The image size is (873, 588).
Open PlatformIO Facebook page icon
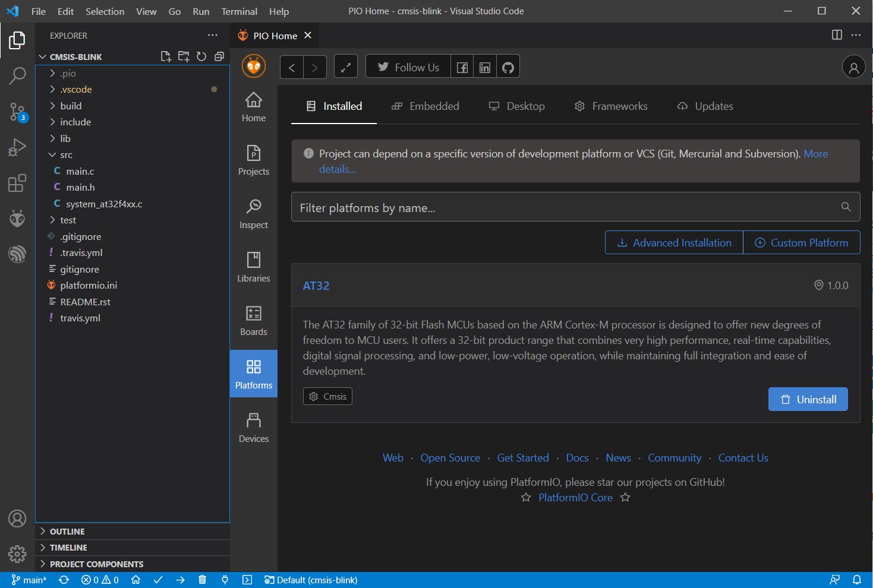[462, 67]
